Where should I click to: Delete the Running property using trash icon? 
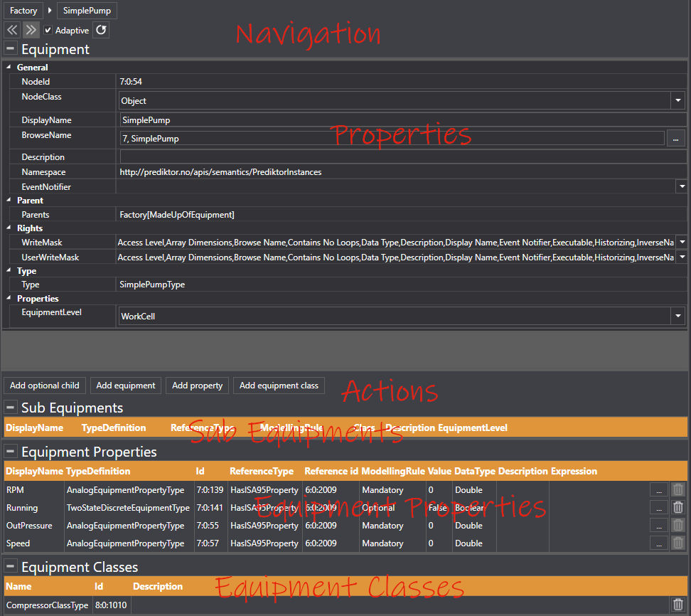[x=678, y=507]
